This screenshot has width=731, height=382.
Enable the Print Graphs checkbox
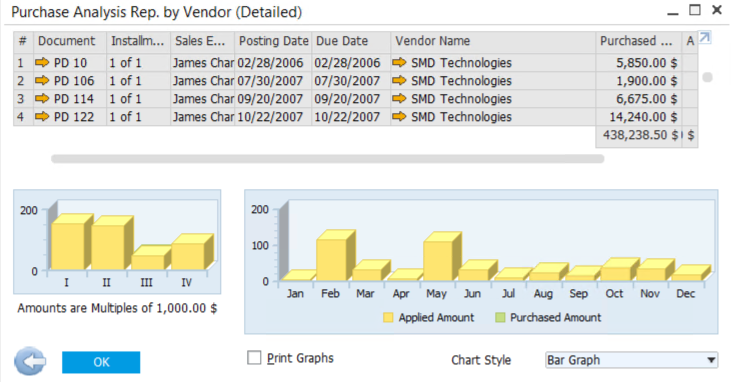(x=254, y=358)
